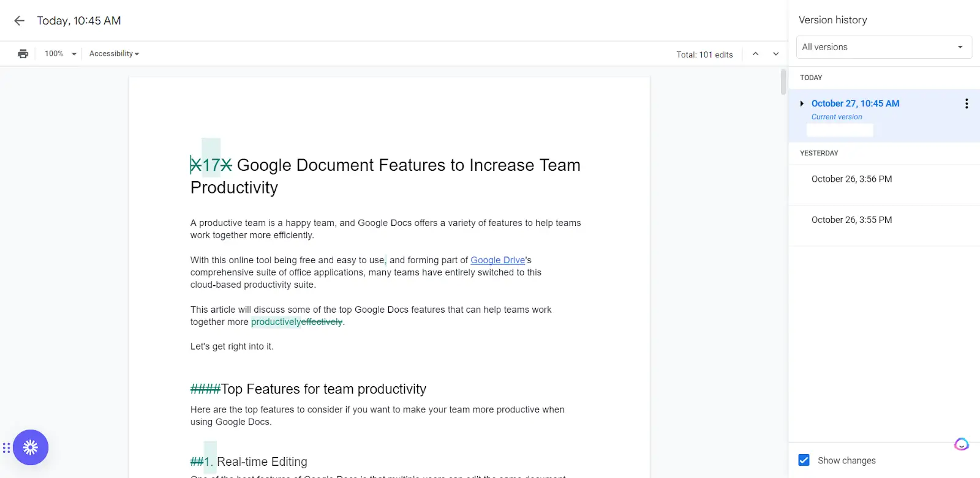Viewport: 980px width, 478px height.
Task: Click the Total: 101 edits counter
Action: tap(704, 54)
